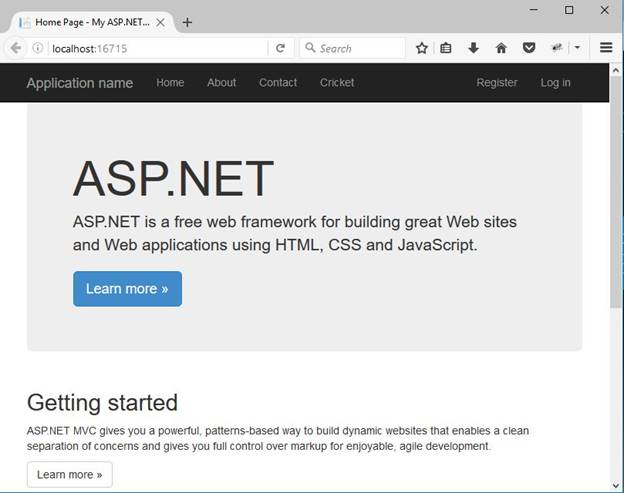Focus the Search box
Viewport: 624px width, 493px height.
coord(352,48)
